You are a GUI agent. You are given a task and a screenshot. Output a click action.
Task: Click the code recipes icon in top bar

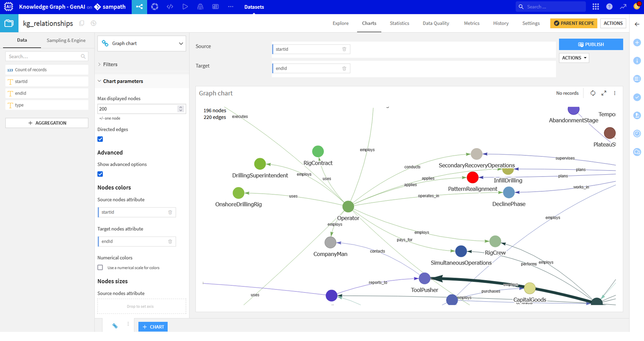tap(170, 7)
